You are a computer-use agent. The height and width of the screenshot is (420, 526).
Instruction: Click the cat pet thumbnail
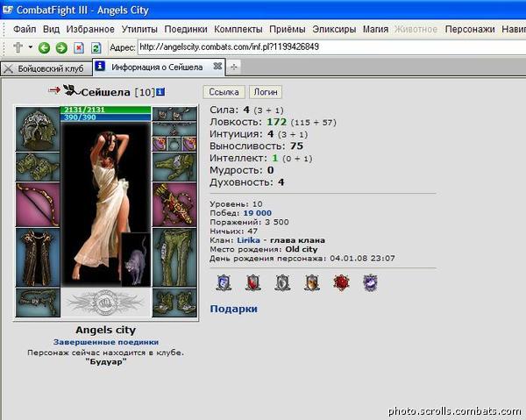tap(136, 260)
